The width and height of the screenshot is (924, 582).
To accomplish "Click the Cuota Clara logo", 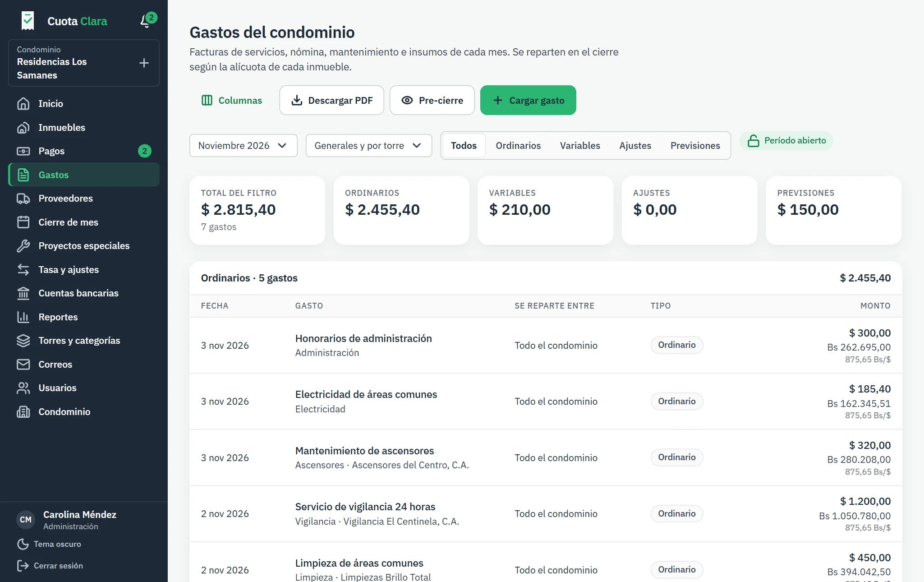I will tap(64, 21).
